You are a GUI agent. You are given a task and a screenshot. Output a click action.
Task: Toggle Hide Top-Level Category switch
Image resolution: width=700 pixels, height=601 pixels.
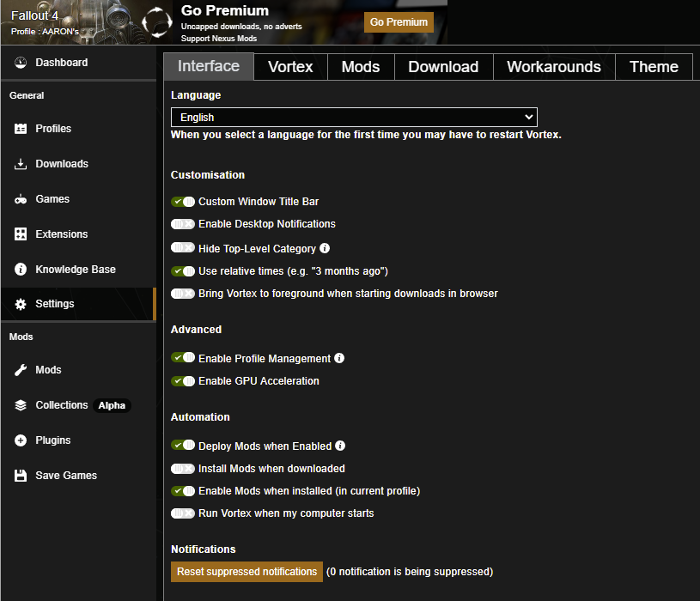(x=183, y=247)
